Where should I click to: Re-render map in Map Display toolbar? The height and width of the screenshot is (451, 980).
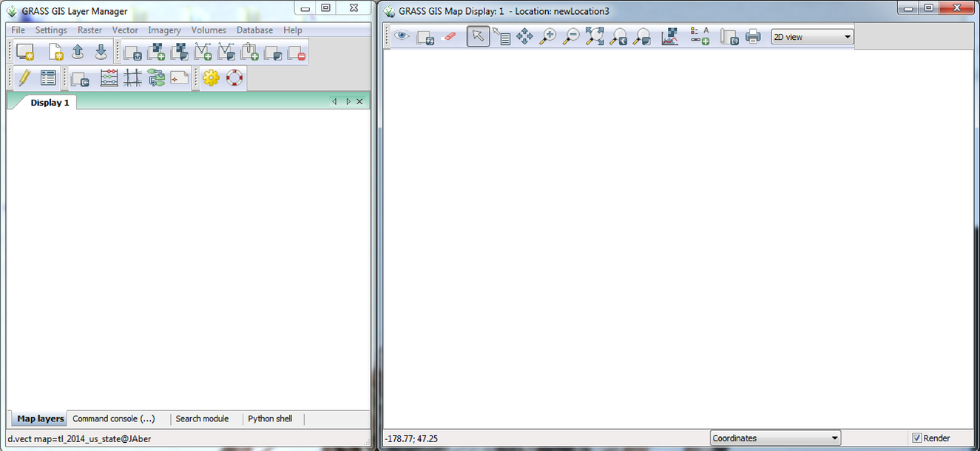pos(425,36)
